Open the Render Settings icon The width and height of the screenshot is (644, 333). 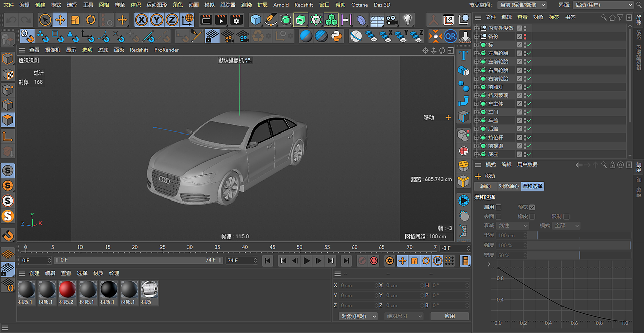235,19
